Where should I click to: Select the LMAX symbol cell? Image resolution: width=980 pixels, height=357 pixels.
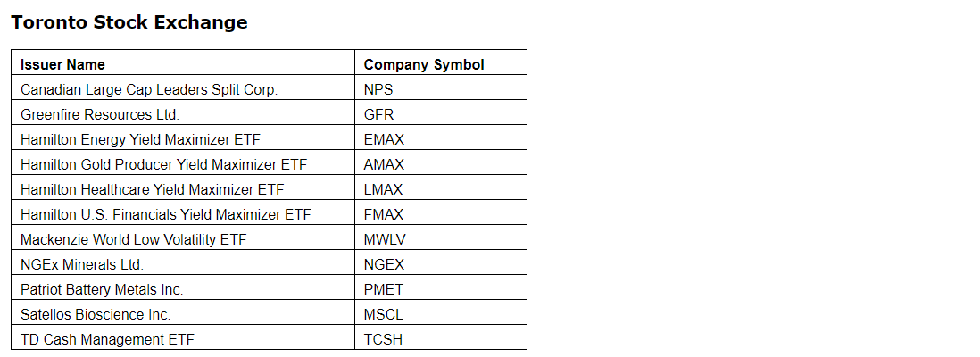[x=384, y=189]
